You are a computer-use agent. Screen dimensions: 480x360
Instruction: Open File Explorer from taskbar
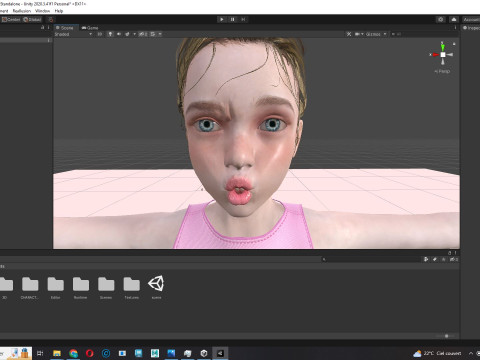[57, 353]
